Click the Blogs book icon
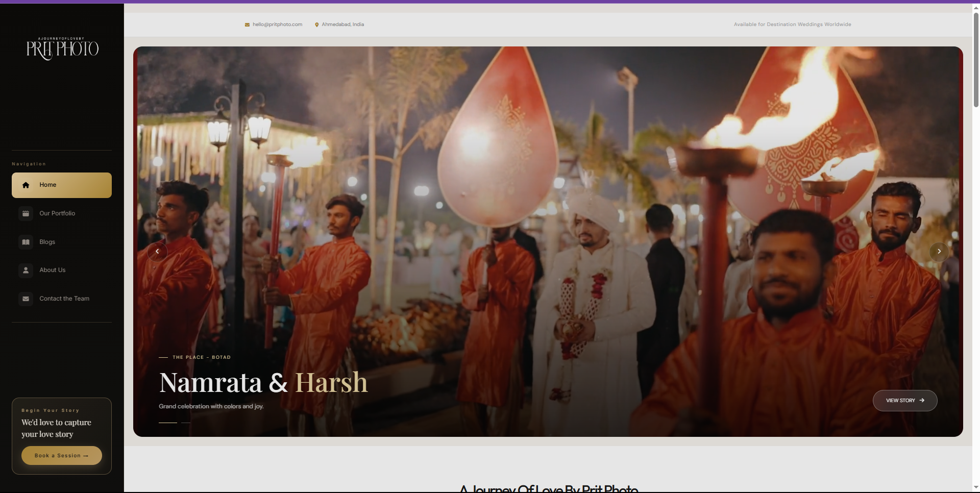 pos(26,242)
